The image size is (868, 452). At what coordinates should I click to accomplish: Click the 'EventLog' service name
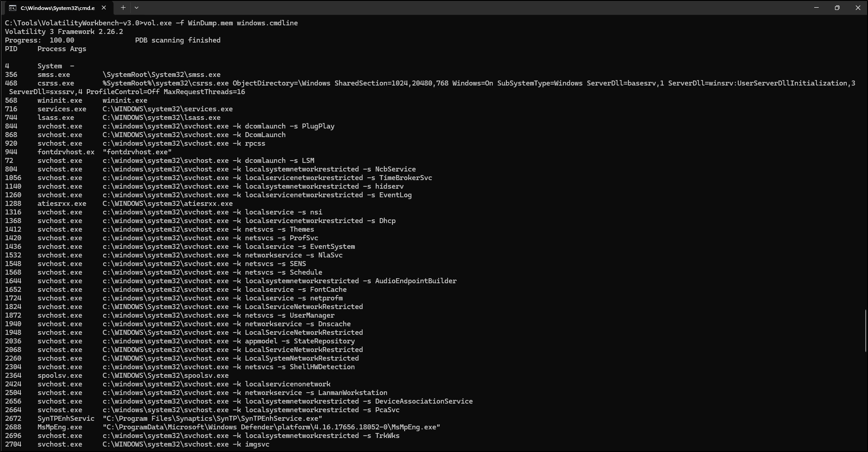click(x=396, y=195)
